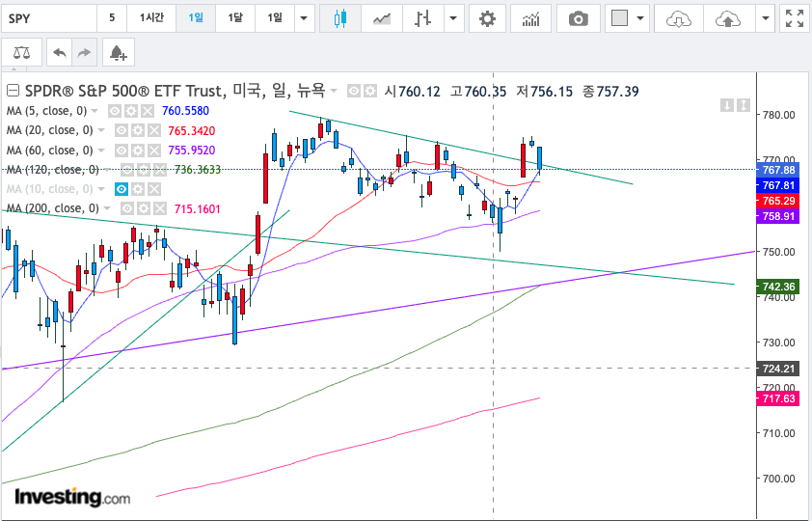Select the MA (5, close, 0) legend label
The width and height of the screenshot is (812, 521).
coord(46,111)
